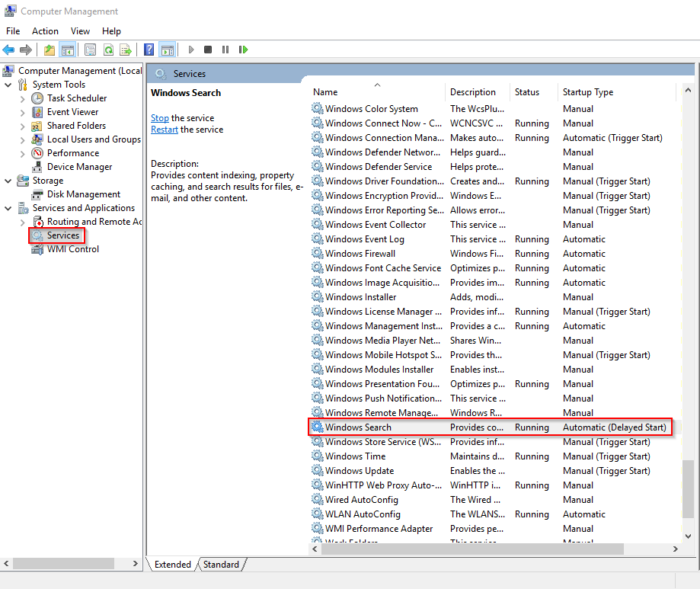Open the View menu
Screen dimensions: 700x589
pyautogui.click(x=80, y=30)
